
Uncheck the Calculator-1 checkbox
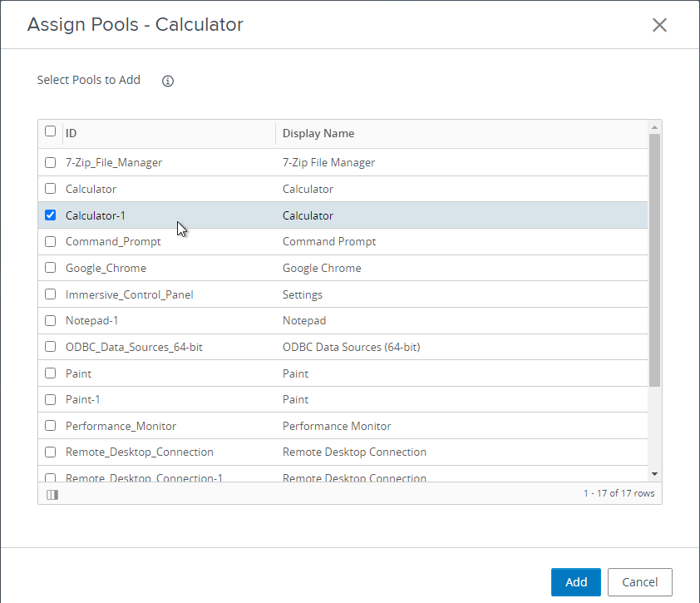pos(51,215)
